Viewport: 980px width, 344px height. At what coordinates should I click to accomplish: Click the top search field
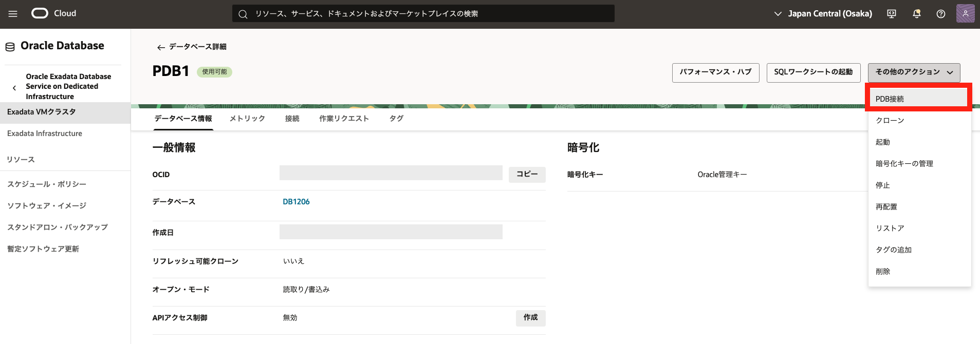tap(423, 14)
